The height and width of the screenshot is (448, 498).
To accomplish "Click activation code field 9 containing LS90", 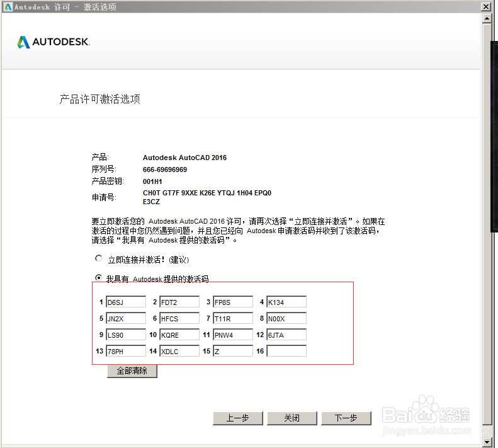I will click(126, 335).
